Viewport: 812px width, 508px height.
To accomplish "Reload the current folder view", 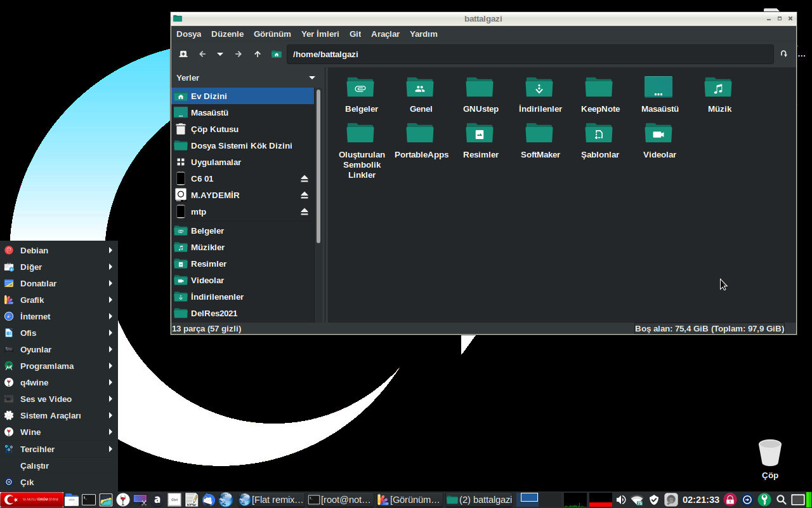I will coord(784,54).
